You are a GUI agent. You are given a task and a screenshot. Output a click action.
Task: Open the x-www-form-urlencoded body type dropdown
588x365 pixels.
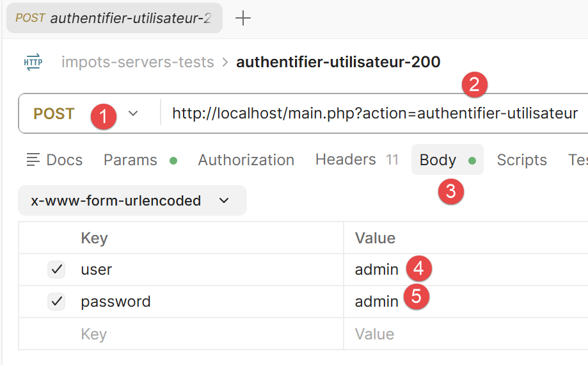(132, 200)
